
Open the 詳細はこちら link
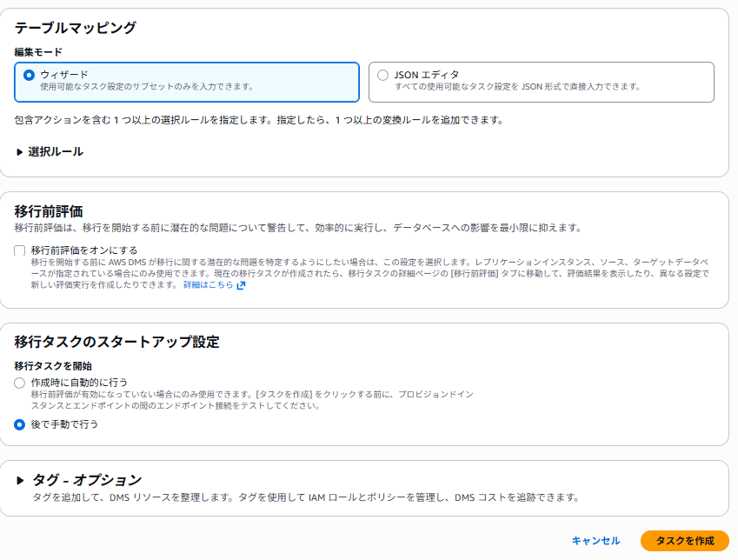click(208, 285)
